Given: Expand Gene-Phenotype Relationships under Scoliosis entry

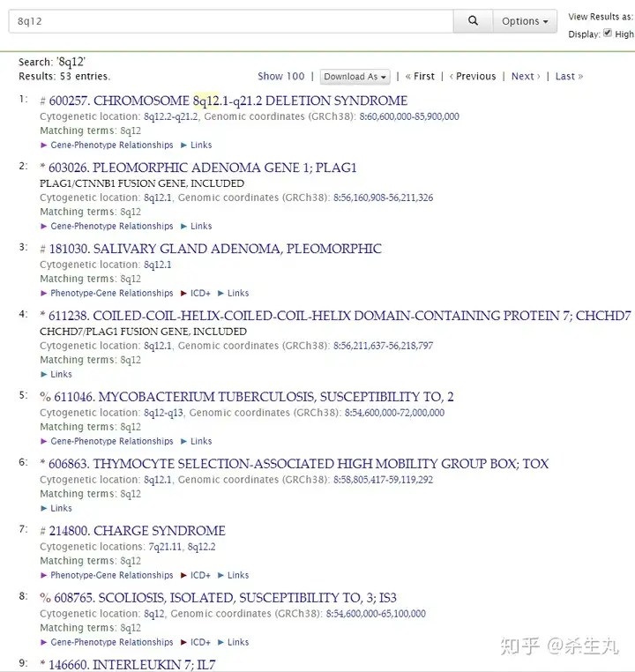Looking at the screenshot, I should coord(107,642).
